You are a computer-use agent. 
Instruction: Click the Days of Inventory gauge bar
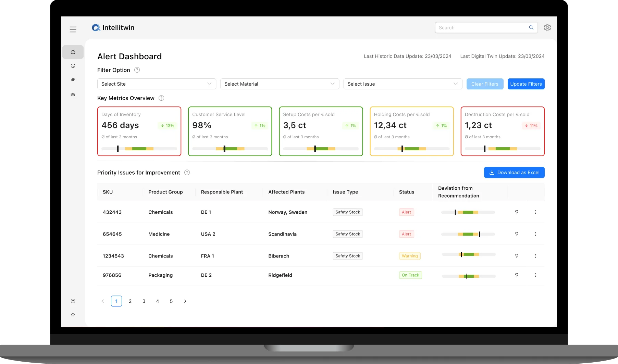pos(139,149)
